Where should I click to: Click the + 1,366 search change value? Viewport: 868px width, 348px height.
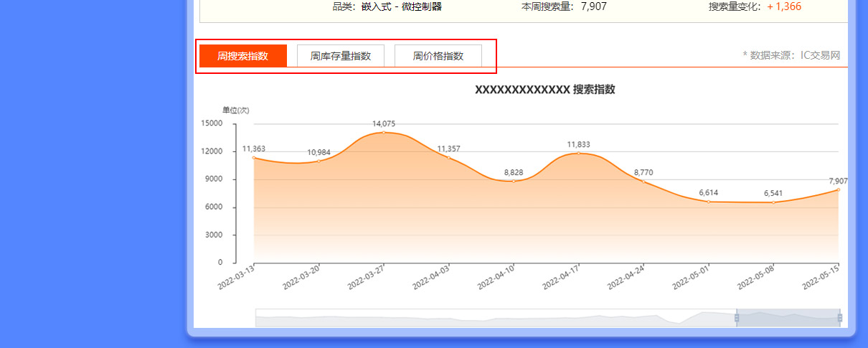pos(784,6)
